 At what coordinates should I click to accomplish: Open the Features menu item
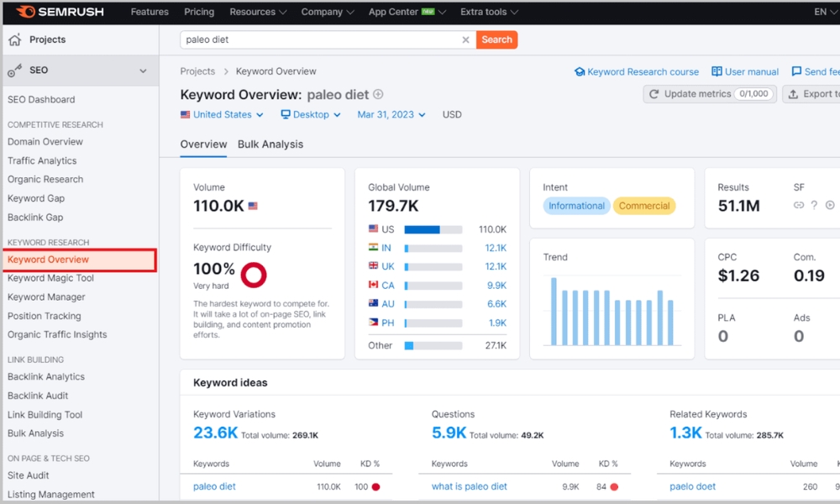pos(150,12)
